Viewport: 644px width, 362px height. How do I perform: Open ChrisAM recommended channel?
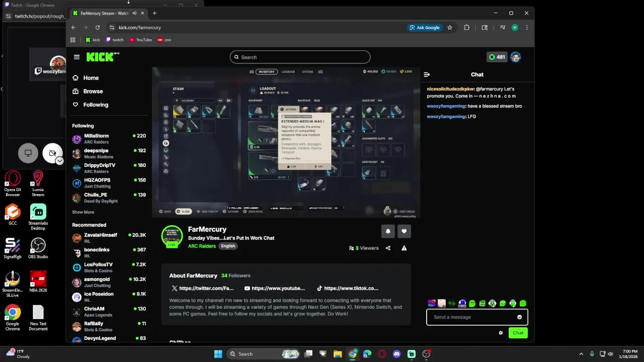[109, 312]
